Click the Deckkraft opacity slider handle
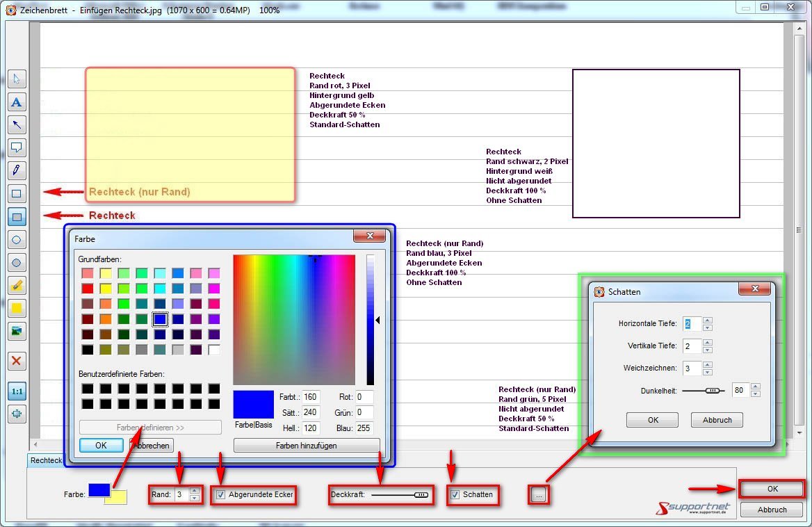812x527 pixels. point(421,495)
